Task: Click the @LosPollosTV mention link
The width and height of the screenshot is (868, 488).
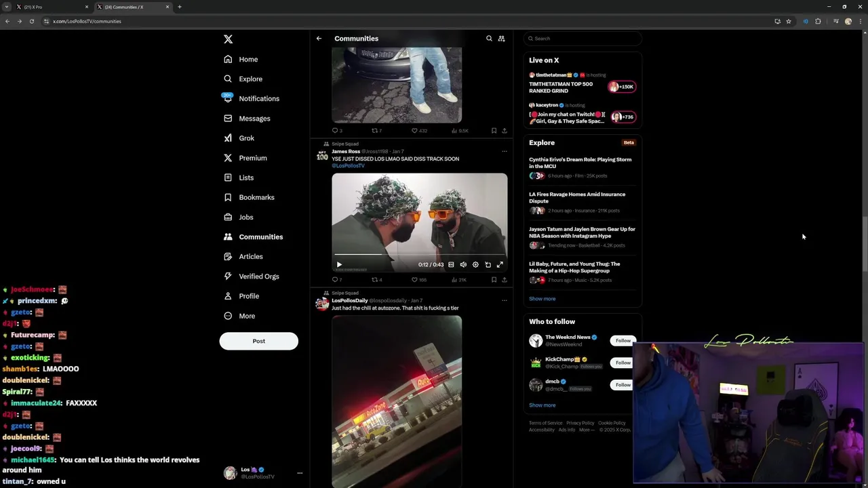Action: (348, 165)
